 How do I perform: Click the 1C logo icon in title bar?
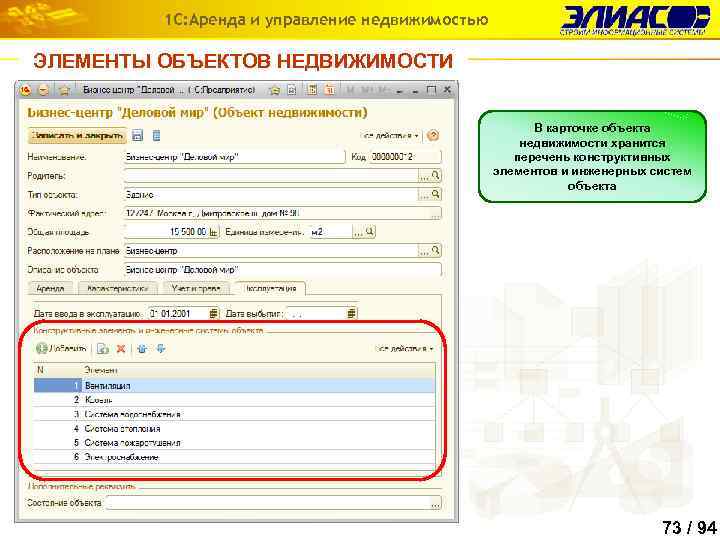click(x=25, y=90)
